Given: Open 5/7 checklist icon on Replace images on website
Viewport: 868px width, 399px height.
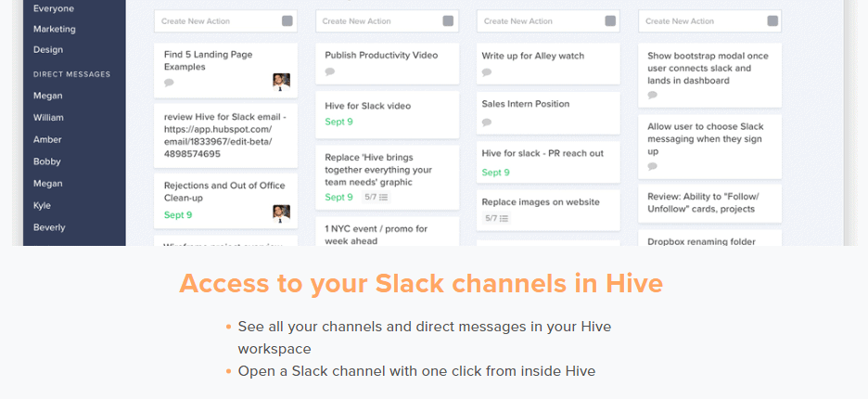Looking at the screenshot, I should tap(496, 218).
